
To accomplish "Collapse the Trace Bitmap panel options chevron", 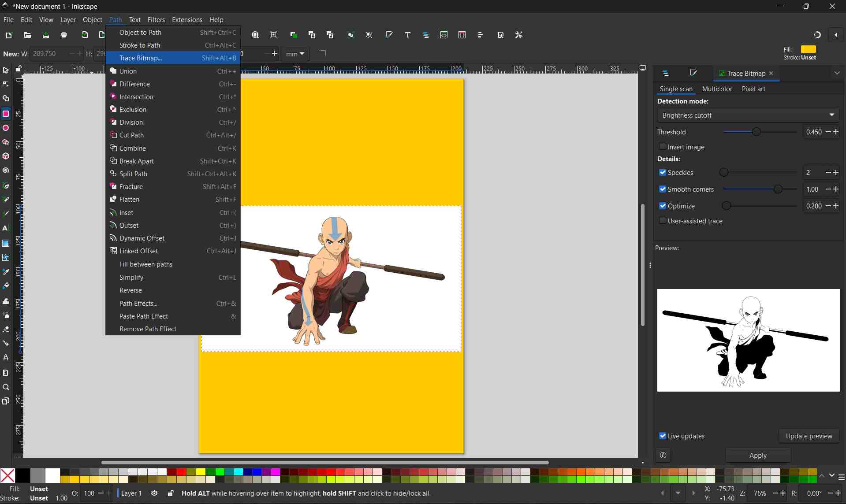I will [837, 73].
